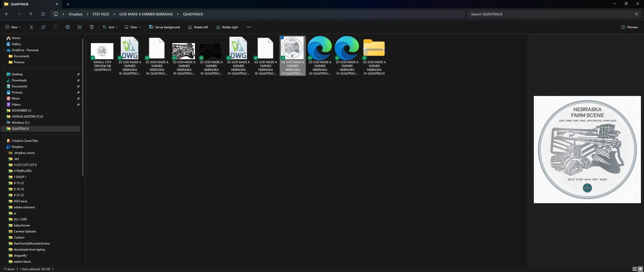Click GOD MADE A FARMER NEBRASKA breadcrumb
This screenshot has height=272, width=644.
(x=146, y=14)
